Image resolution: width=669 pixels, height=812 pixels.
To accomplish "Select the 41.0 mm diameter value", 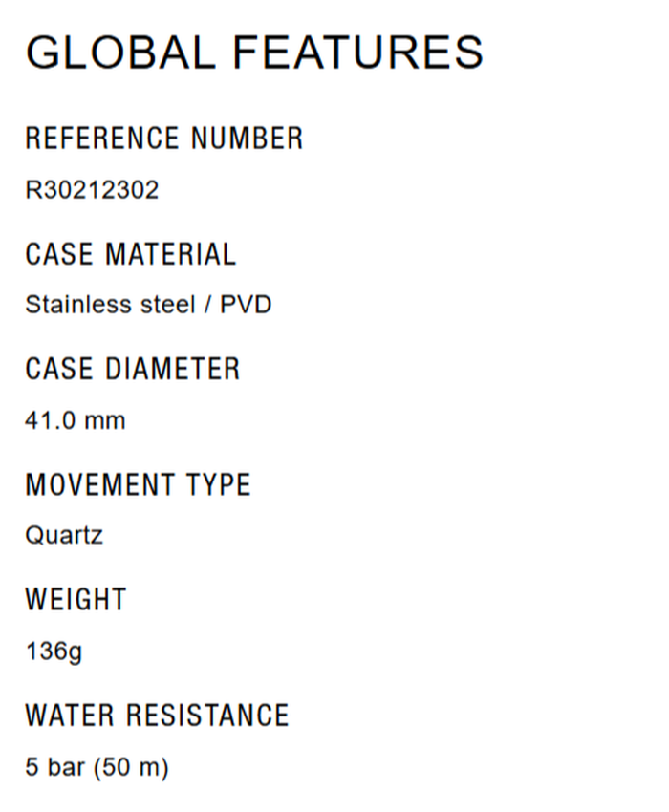I will coord(75,420).
